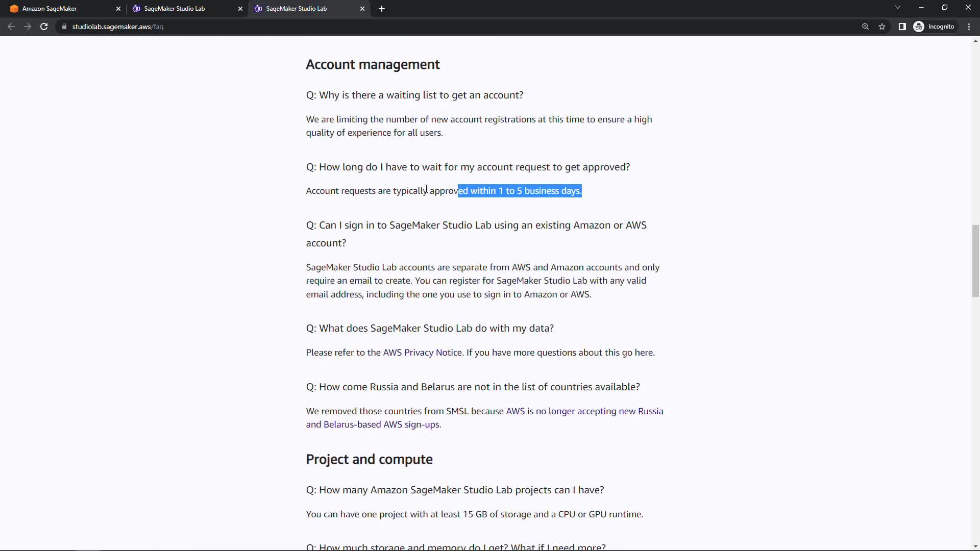This screenshot has width=980, height=551.
Task: Close the Amazon SageMaker tab
Action: tap(118, 9)
